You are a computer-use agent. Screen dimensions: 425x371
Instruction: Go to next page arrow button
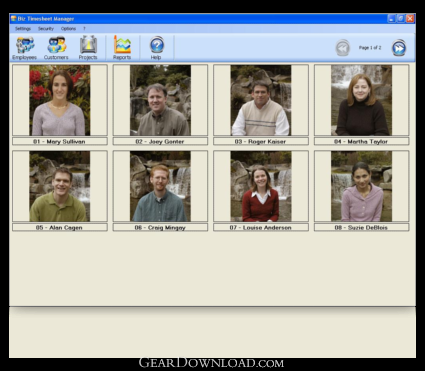tap(399, 48)
